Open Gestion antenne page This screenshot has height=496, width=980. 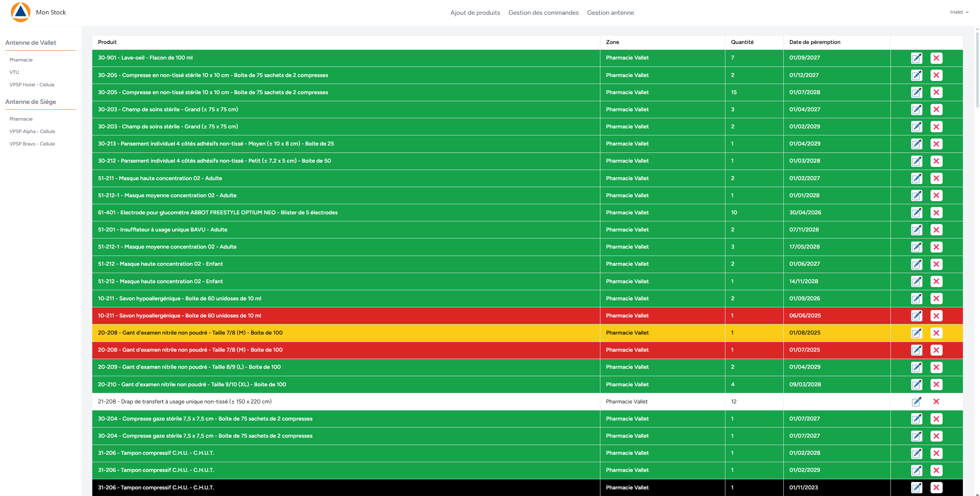pyautogui.click(x=610, y=12)
